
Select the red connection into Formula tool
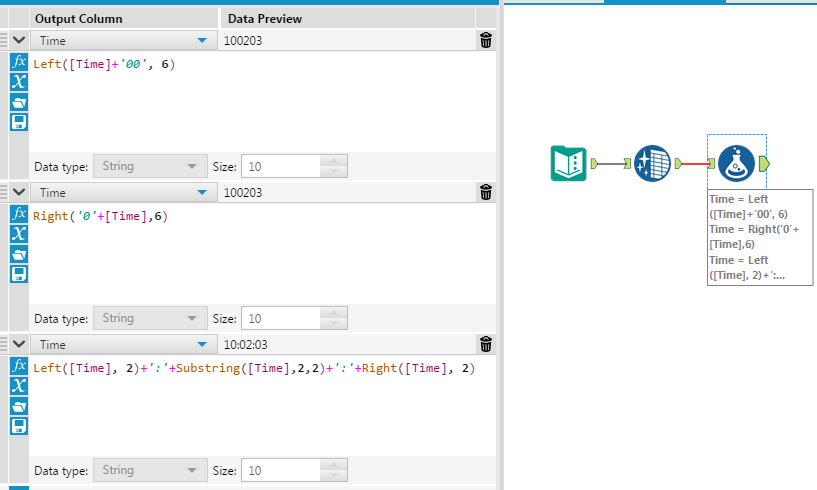coord(695,164)
